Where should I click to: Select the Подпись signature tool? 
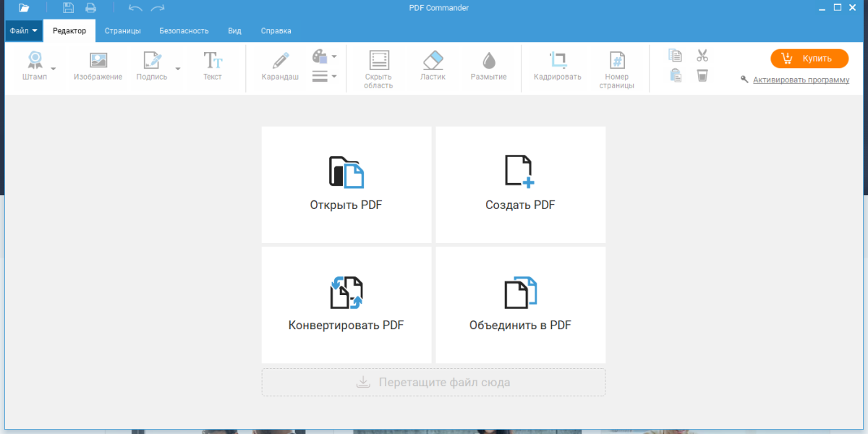click(x=152, y=66)
